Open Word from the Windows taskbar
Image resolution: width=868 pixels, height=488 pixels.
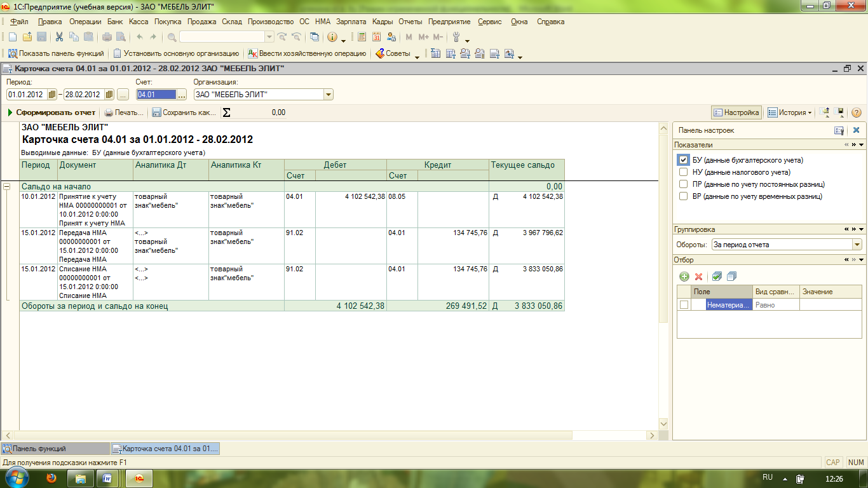point(107,478)
